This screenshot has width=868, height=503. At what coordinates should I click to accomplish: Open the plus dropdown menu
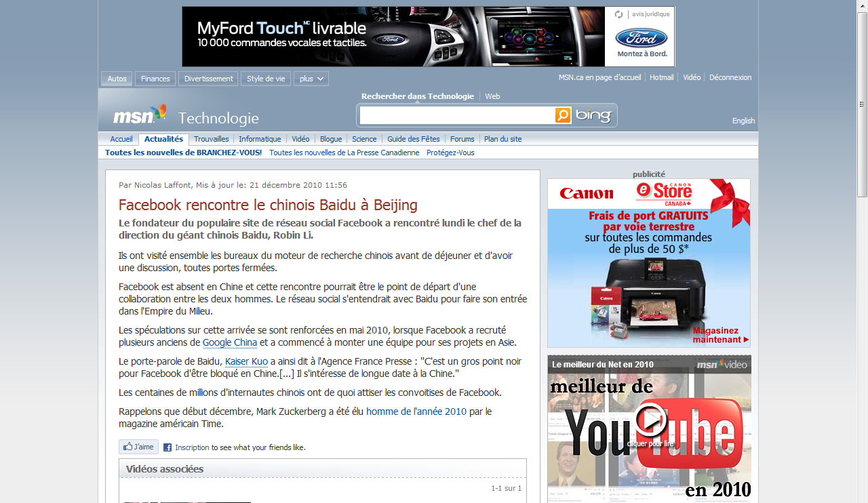[311, 79]
